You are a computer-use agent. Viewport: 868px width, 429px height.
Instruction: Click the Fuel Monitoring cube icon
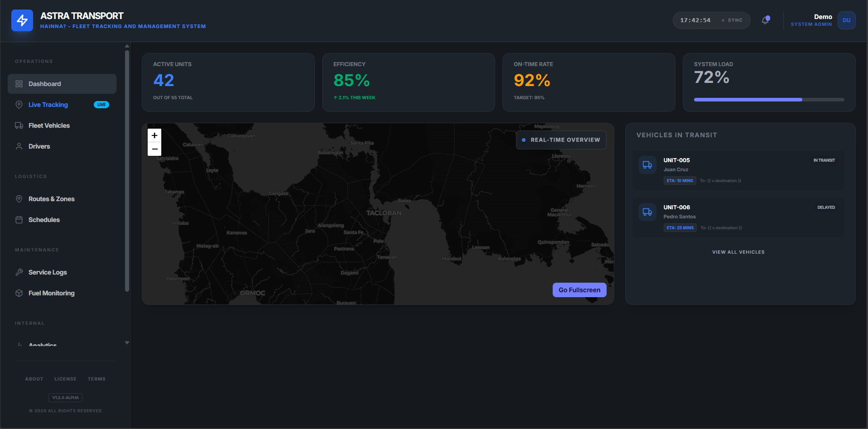pyautogui.click(x=19, y=293)
